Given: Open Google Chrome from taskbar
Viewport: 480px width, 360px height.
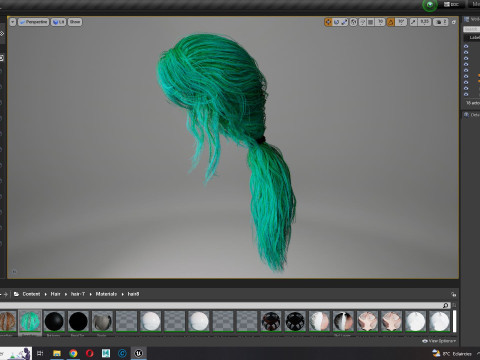Looking at the screenshot, I should (x=73, y=353).
